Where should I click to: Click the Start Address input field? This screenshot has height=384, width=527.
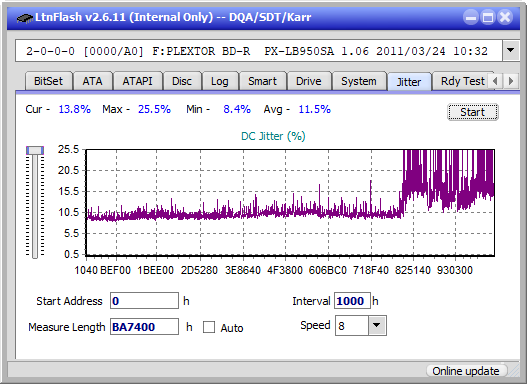click(x=144, y=301)
